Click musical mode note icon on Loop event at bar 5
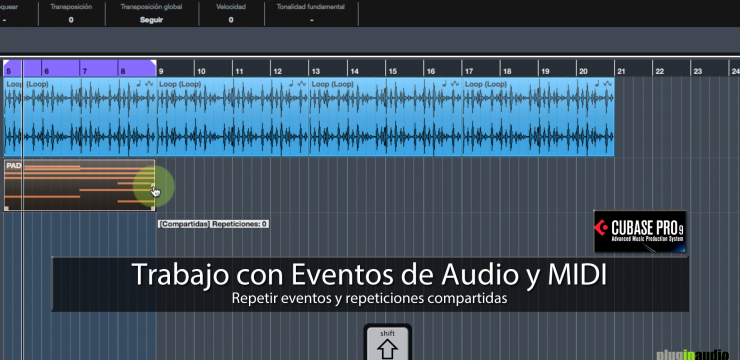Viewport: 740px width, 360px height. coord(139,83)
